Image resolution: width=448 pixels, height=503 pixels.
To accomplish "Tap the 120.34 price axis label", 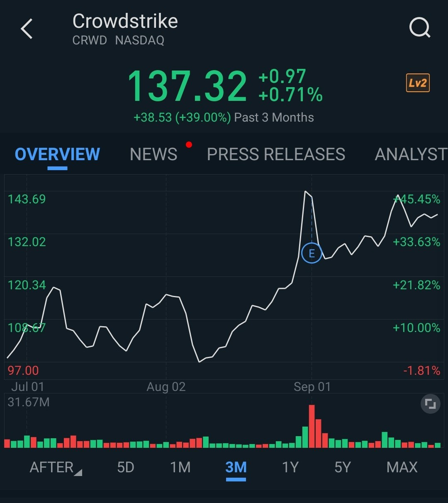I will 27,285.
